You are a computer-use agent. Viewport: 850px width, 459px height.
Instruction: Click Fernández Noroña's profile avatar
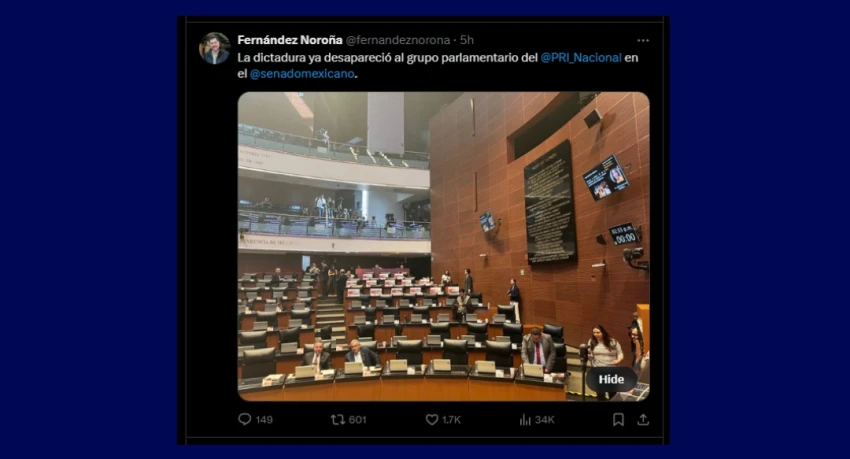215,48
